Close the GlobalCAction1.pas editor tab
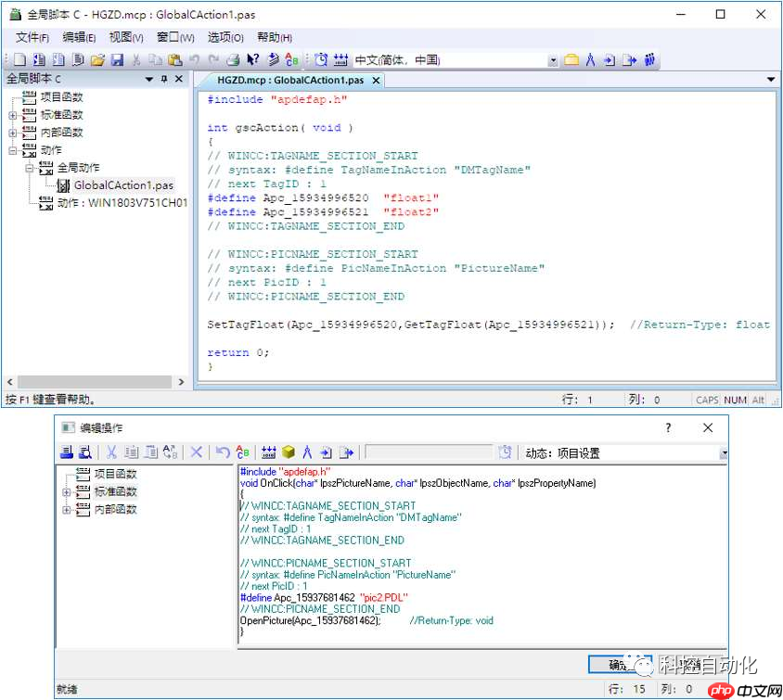 click(x=375, y=81)
